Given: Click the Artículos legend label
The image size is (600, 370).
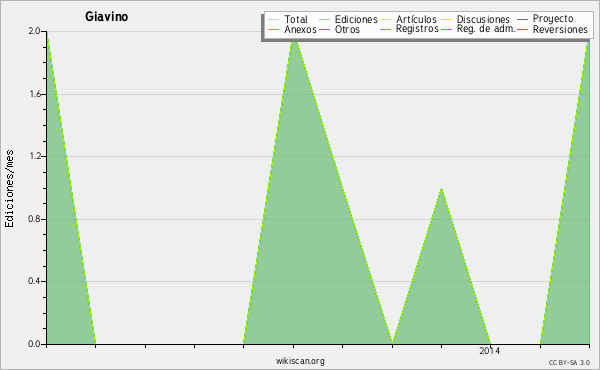Looking at the screenshot, I should pos(416,19).
